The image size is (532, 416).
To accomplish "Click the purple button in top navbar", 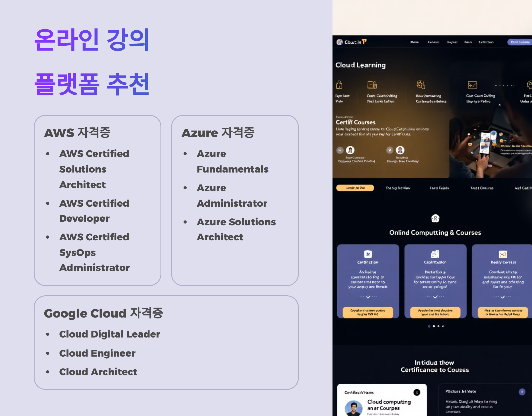I will [x=520, y=42].
